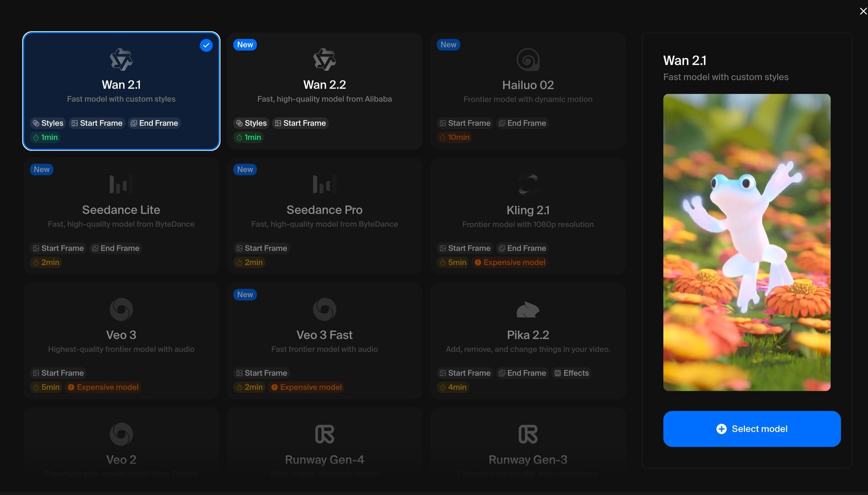Image resolution: width=868 pixels, height=495 pixels.
Task: Click the 2min badge on Seedance Lite
Action: click(x=46, y=262)
